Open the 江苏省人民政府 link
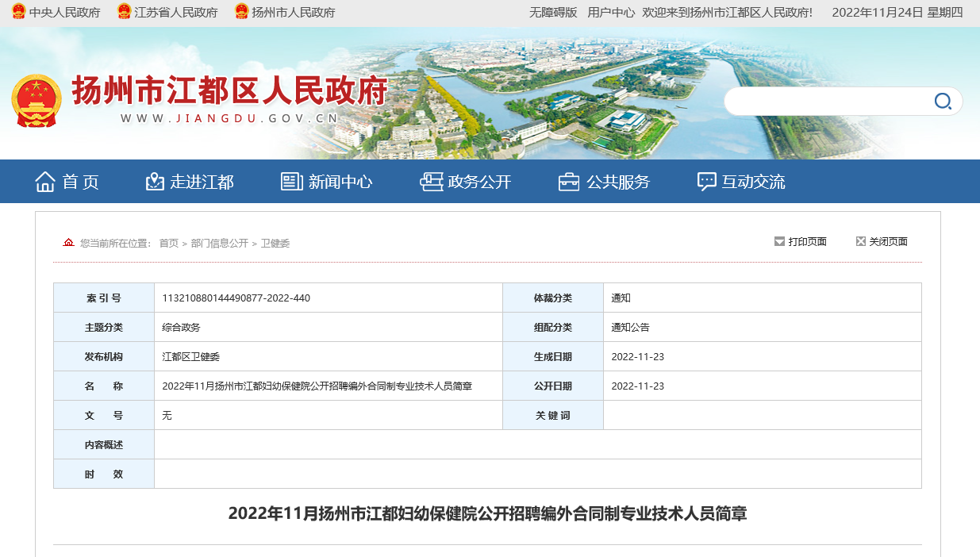980x557 pixels. coord(175,13)
